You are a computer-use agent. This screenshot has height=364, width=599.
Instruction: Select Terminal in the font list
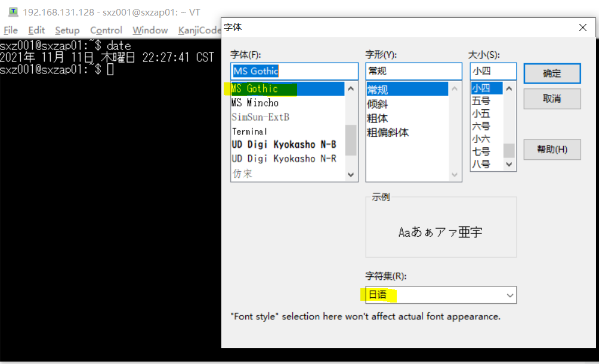(288, 131)
